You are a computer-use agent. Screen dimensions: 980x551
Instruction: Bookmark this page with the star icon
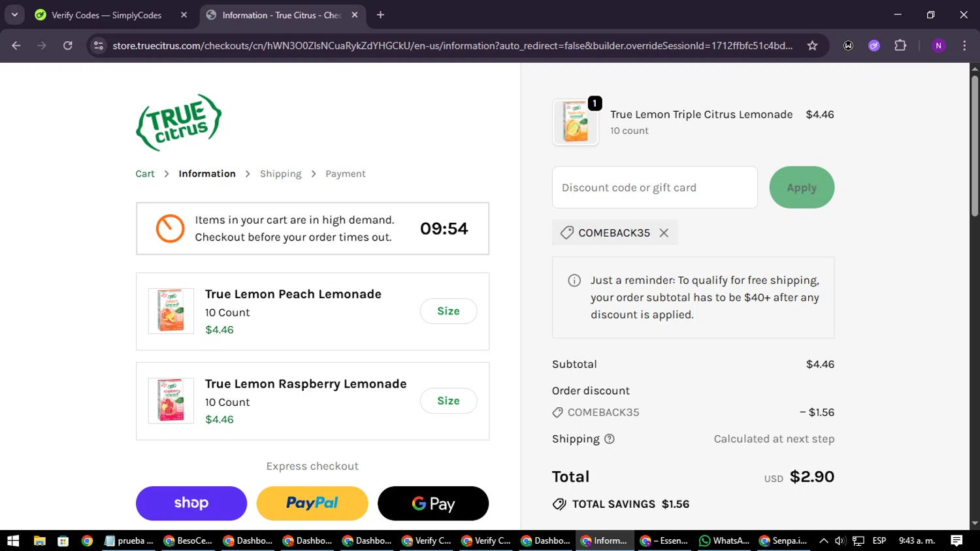tap(812, 46)
